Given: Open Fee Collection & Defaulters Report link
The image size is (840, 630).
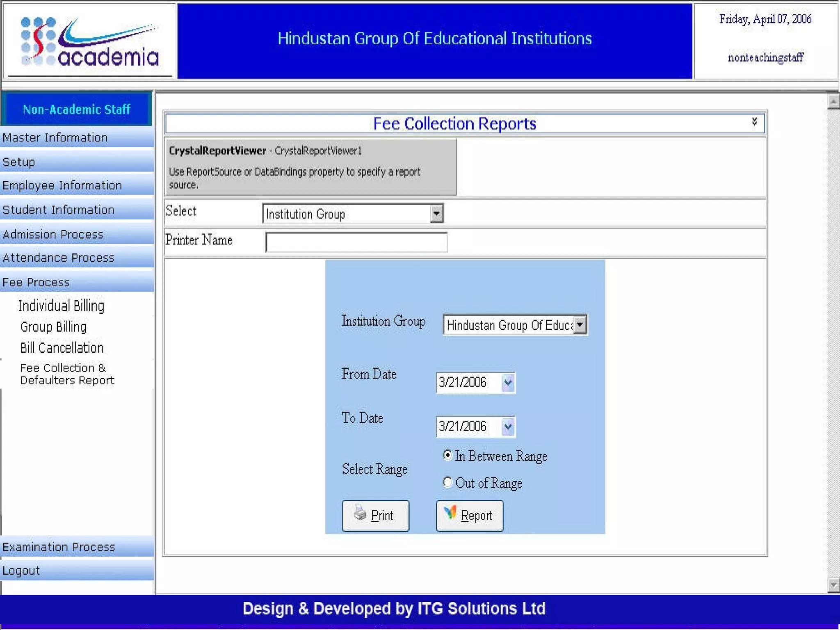Looking at the screenshot, I should tap(67, 374).
